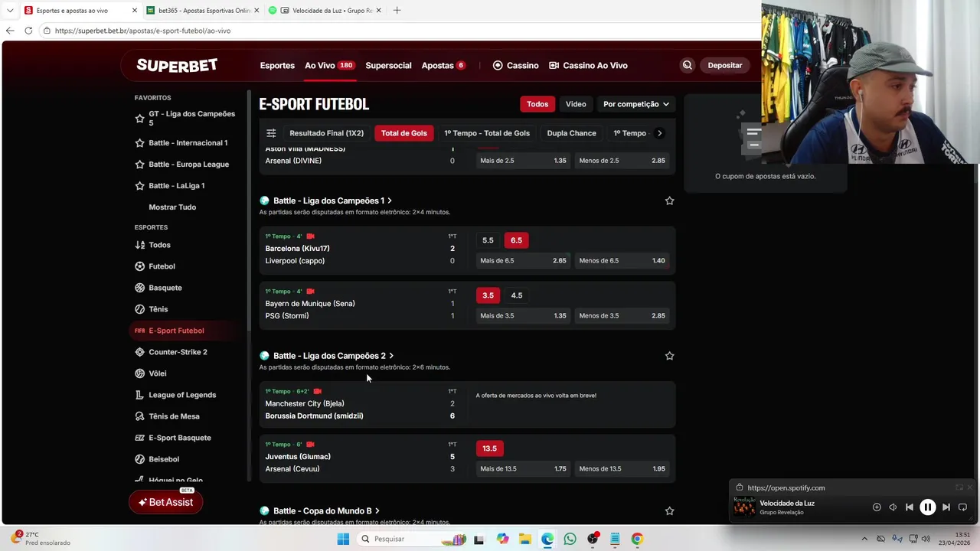Show hidden system tray icons chevron
The image size is (980, 551).
[x=864, y=539]
